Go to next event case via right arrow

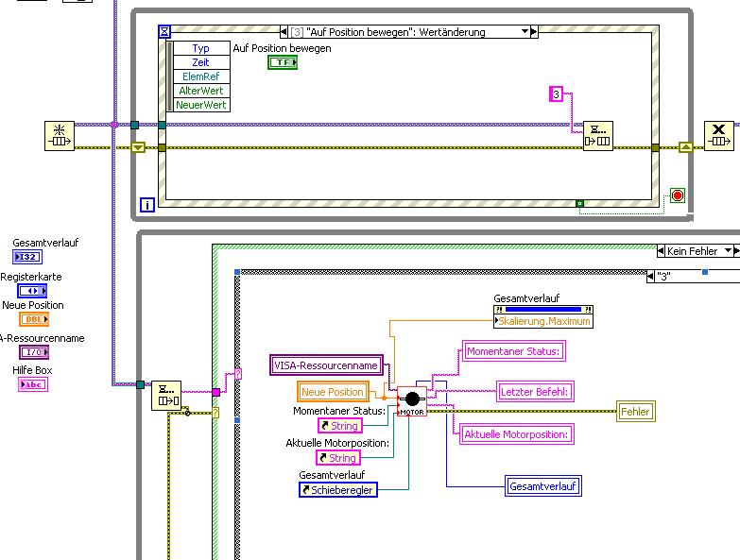click(534, 32)
